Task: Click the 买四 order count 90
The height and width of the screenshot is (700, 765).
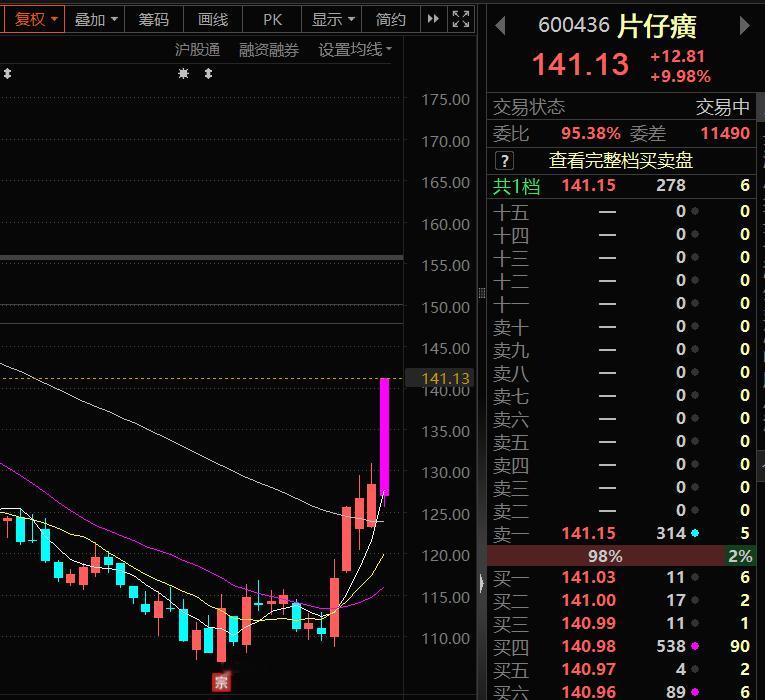Action: coord(740,646)
